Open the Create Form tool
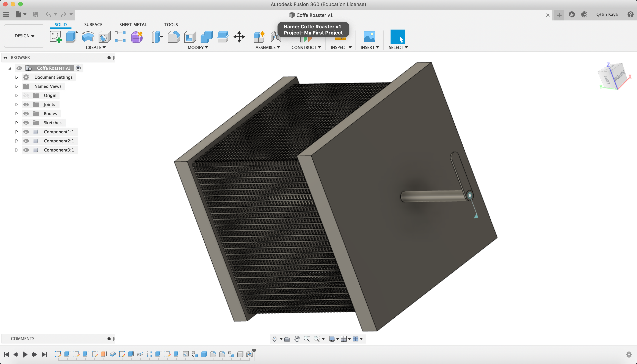 tap(137, 37)
